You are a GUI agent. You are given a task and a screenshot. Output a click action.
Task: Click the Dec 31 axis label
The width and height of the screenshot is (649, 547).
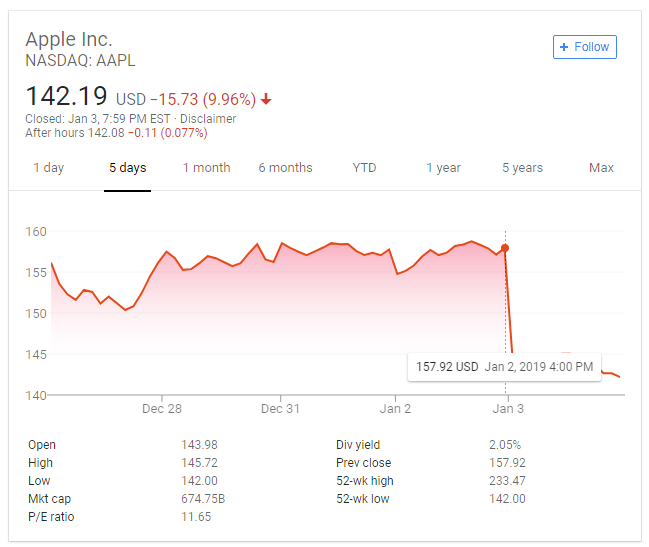[280, 408]
